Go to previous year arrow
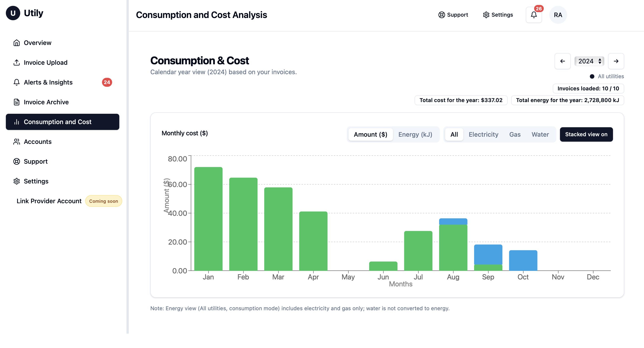 pos(562,61)
